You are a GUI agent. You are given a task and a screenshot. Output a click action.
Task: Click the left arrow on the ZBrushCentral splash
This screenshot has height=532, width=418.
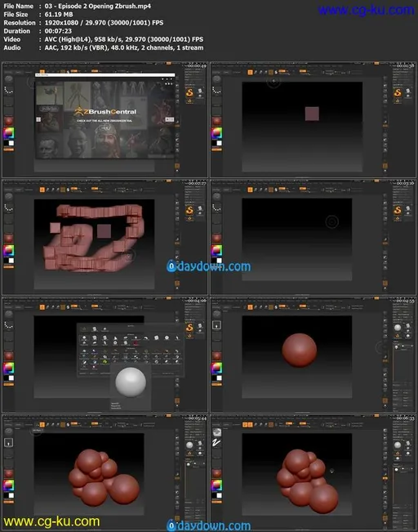[38, 119]
